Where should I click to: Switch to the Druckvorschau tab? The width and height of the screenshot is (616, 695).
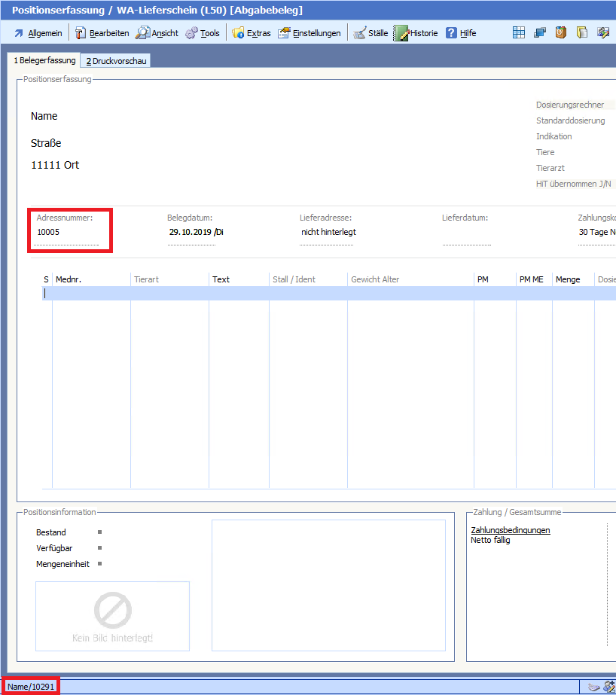[116, 61]
